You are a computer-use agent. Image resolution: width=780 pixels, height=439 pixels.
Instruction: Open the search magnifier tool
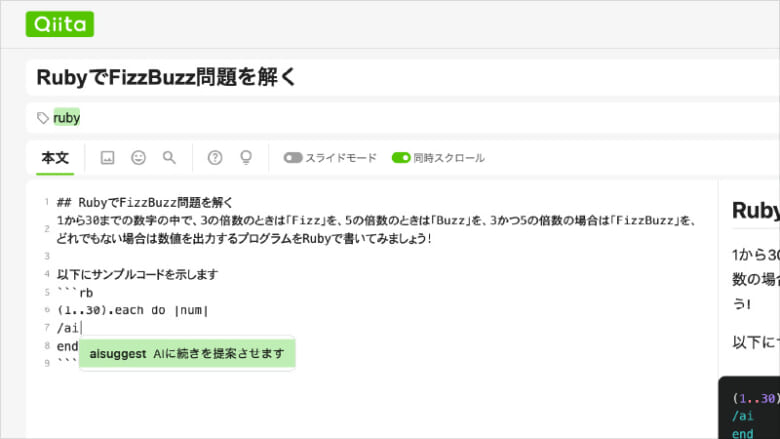click(x=169, y=158)
